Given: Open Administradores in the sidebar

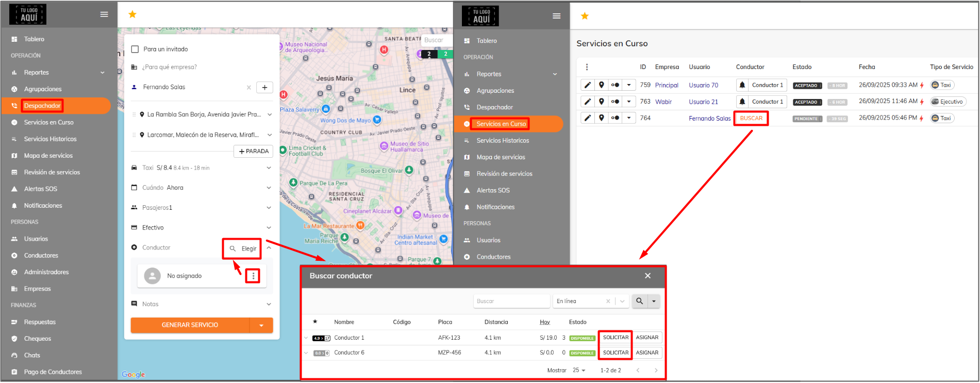Looking at the screenshot, I should tap(46, 272).
